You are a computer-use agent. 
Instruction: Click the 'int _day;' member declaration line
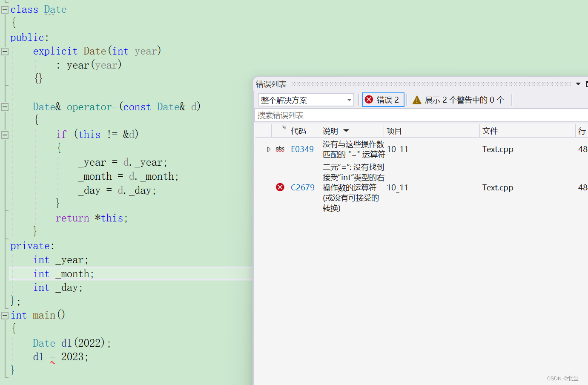coord(58,287)
